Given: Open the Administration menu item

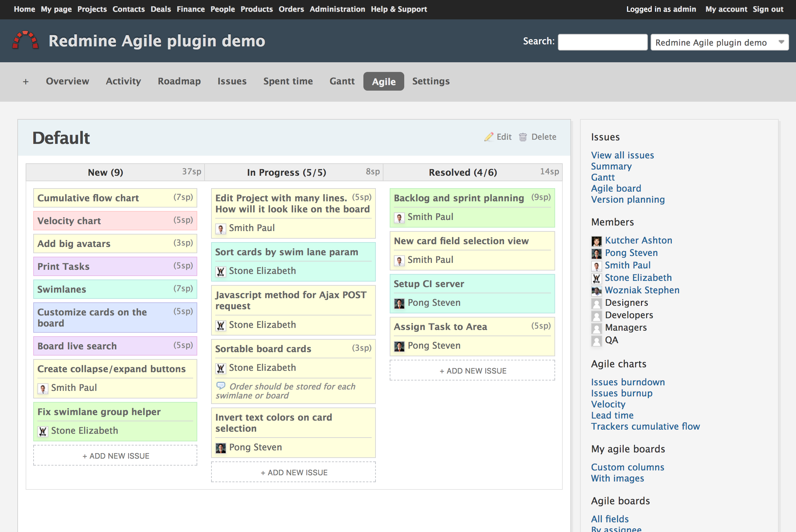Looking at the screenshot, I should coord(337,9).
